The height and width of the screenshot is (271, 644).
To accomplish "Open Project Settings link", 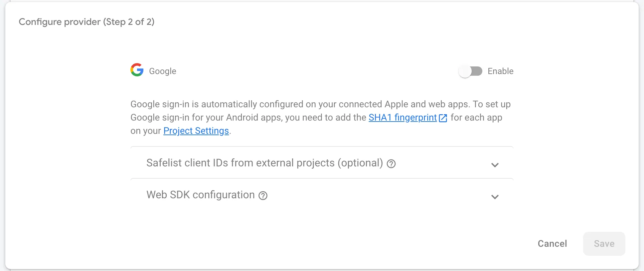I will coord(196,131).
